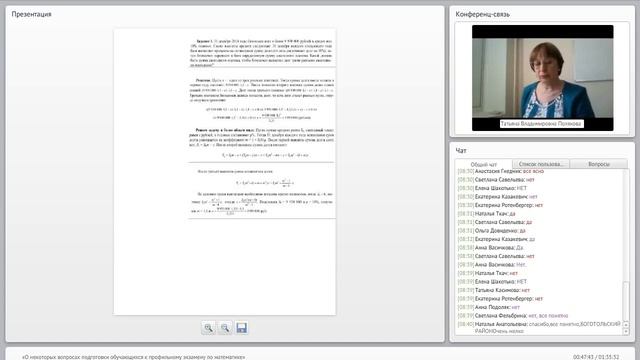Select message Наталья Ткач: нет

point(487,273)
